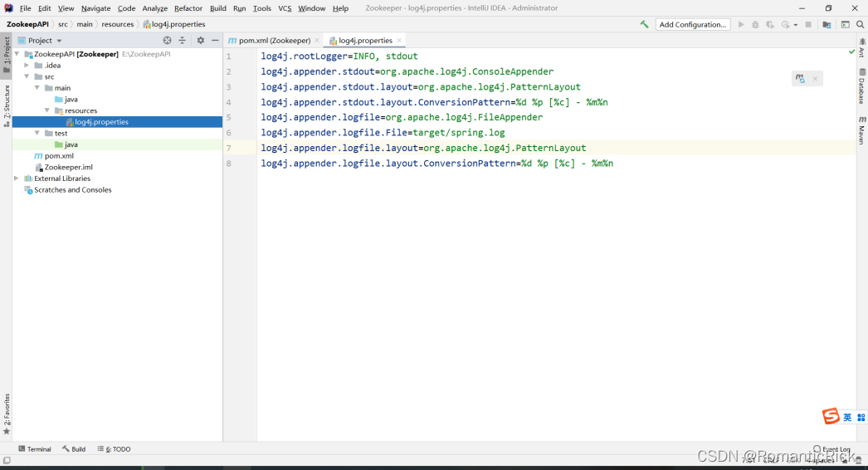Image resolution: width=868 pixels, height=470 pixels.
Task: Click line 6 target/spring.log text
Action: click(x=459, y=133)
